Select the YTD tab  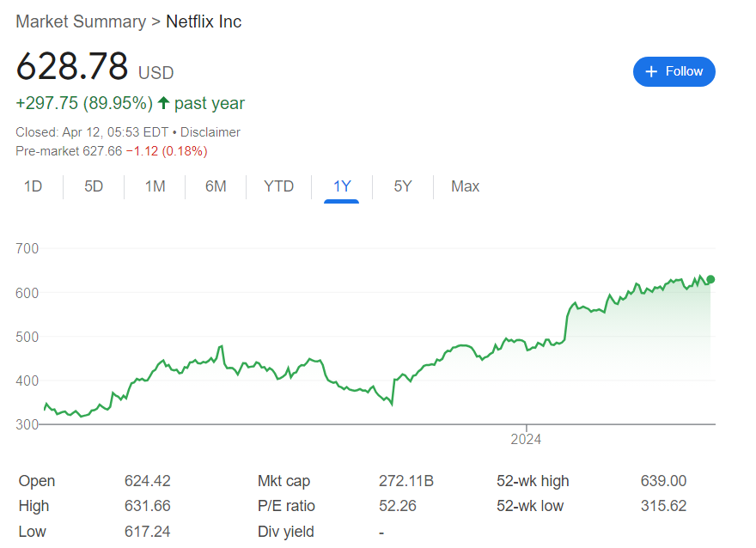click(278, 186)
